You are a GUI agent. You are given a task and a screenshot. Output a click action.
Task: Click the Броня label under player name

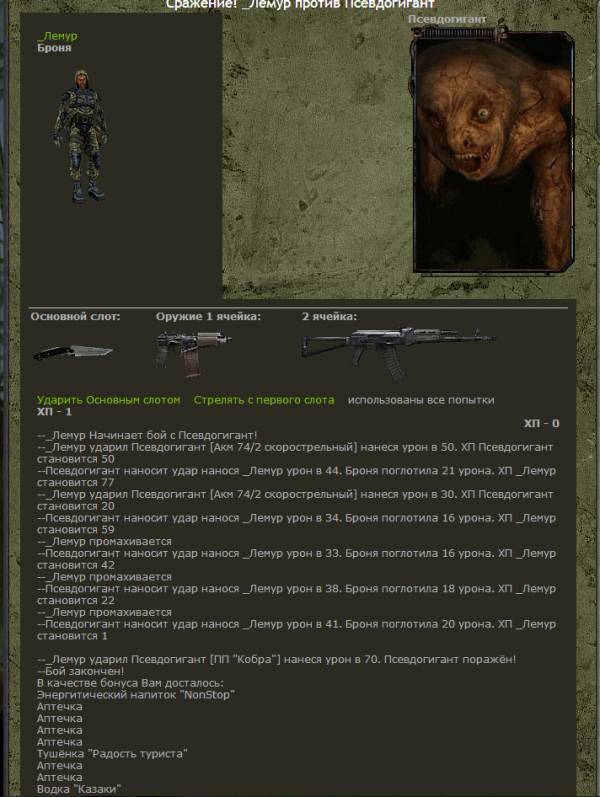coord(54,47)
